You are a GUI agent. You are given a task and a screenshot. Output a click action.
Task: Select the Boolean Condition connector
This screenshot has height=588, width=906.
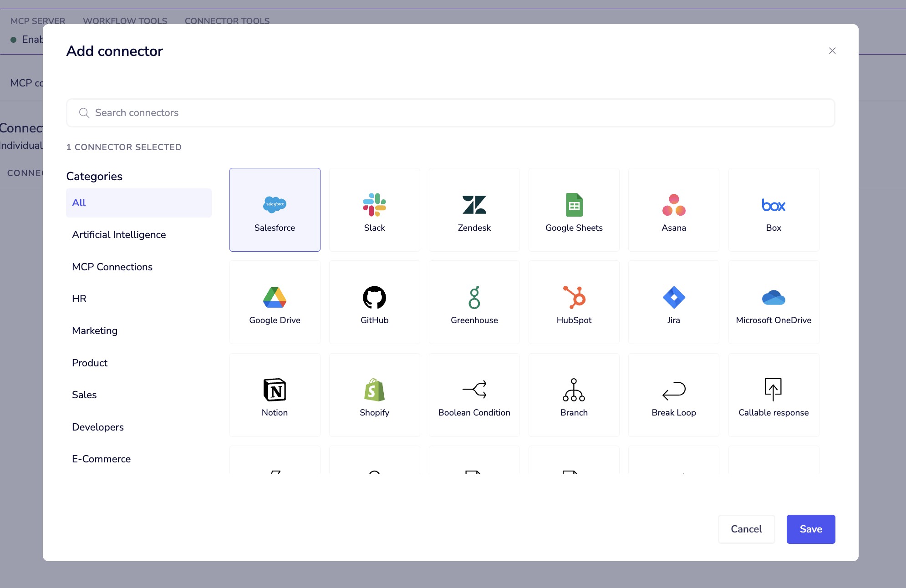[x=474, y=394]
